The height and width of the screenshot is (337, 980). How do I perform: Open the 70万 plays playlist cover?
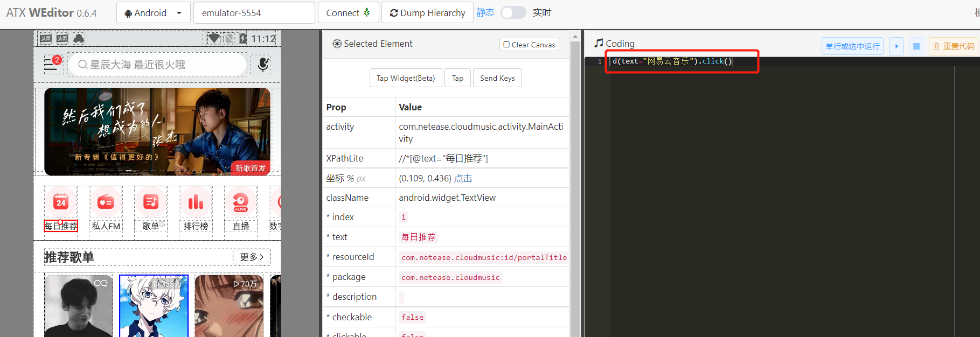tap(229, 306)
